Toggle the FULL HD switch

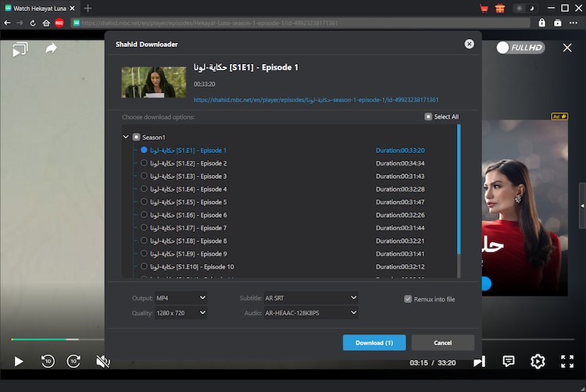tap(520, 48)
